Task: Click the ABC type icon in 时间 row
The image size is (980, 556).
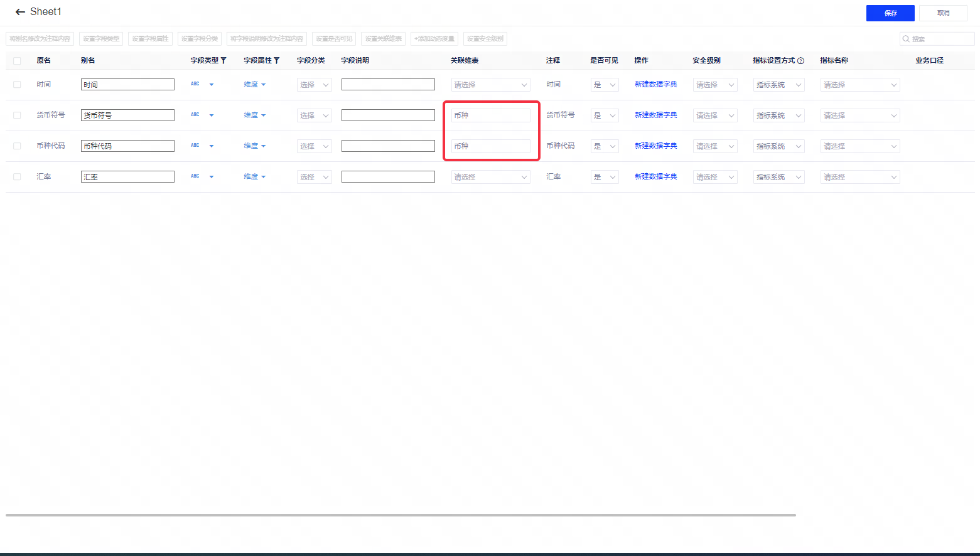Action: [x=195, y=84]
